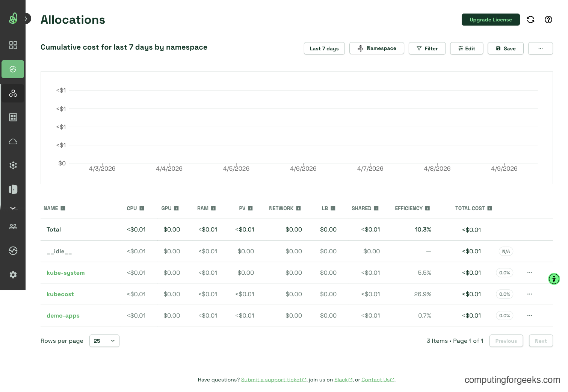
Task: Open the help question mark icon
Action: [x=548, y=20]
